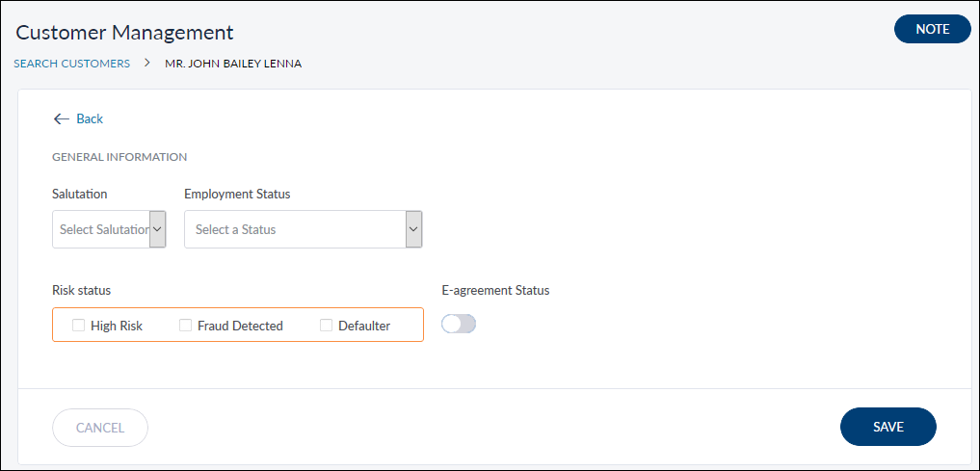
Task: Open the Note button at top right
Action: 932,29
